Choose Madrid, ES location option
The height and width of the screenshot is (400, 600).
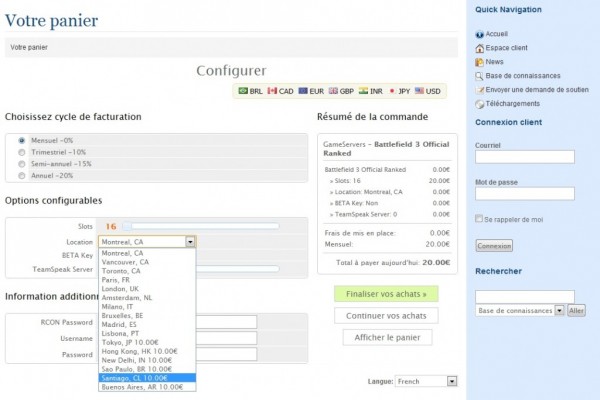[147, 325]
